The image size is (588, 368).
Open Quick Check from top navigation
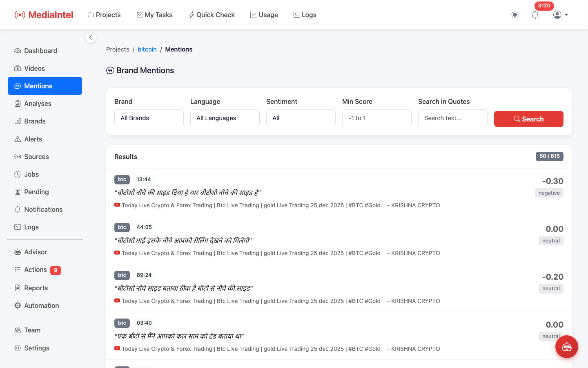212,15
